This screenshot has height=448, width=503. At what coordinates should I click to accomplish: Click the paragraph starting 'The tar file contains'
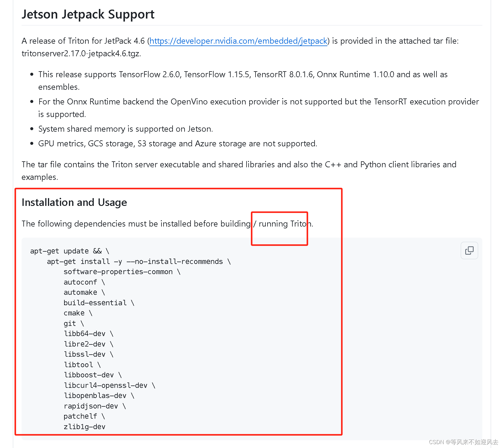tap(239, 171)
